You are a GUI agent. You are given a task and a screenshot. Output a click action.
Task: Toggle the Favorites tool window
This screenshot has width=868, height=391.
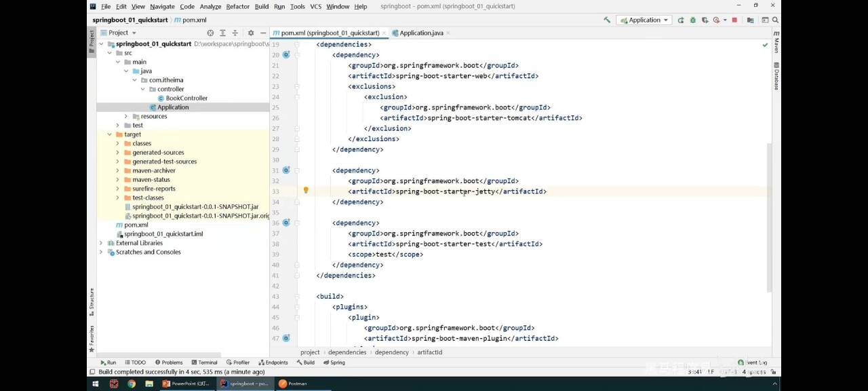pos(92,338)
